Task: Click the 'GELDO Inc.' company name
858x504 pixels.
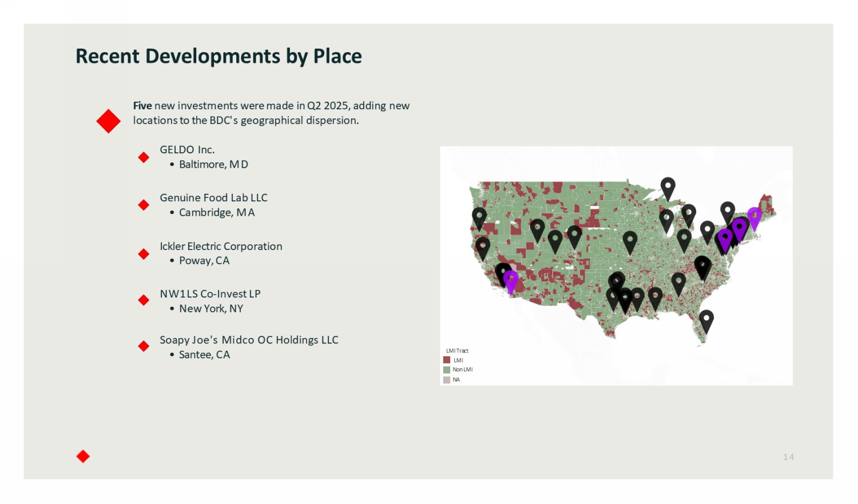Action: 187,149
